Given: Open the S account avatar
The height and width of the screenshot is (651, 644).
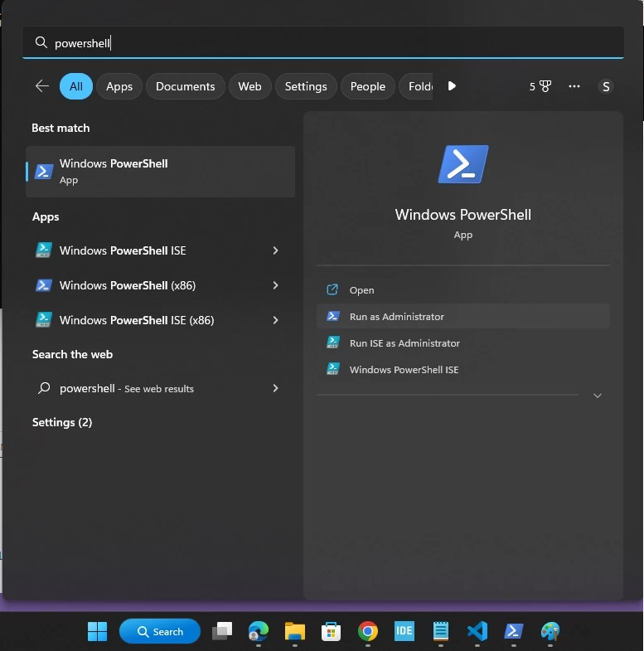Looking at the screenshot, I should (x=606, y=86).
